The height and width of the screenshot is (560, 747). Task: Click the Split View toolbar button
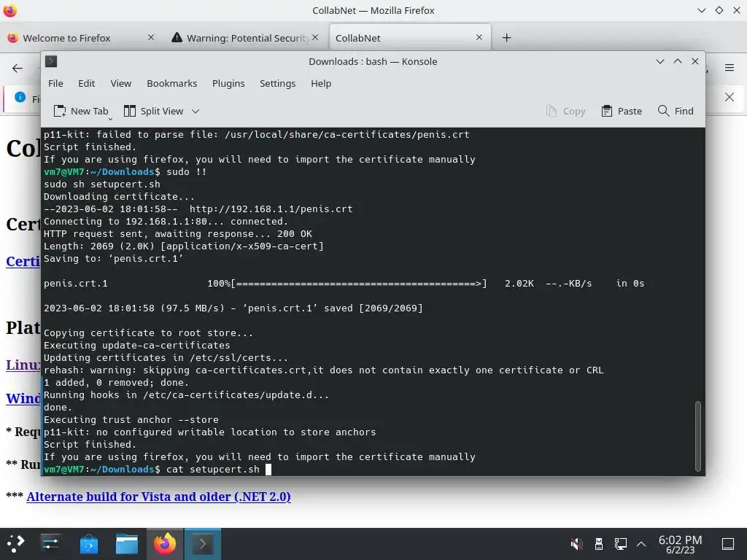[153, 111]
